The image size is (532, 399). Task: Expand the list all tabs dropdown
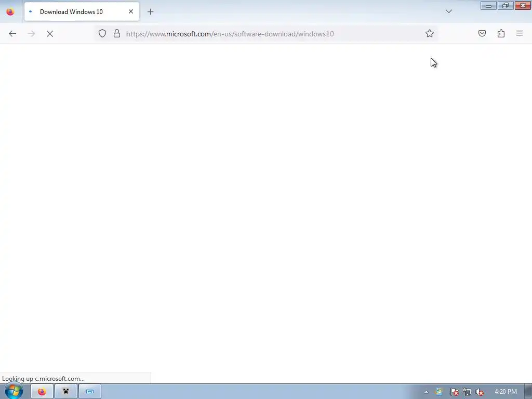(x=448, y=11)
